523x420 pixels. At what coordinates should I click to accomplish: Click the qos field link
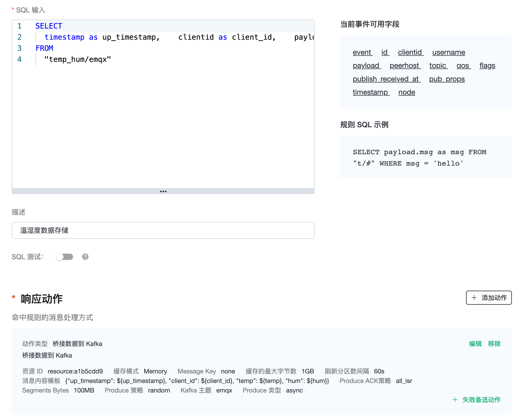(x=463, y=66)
